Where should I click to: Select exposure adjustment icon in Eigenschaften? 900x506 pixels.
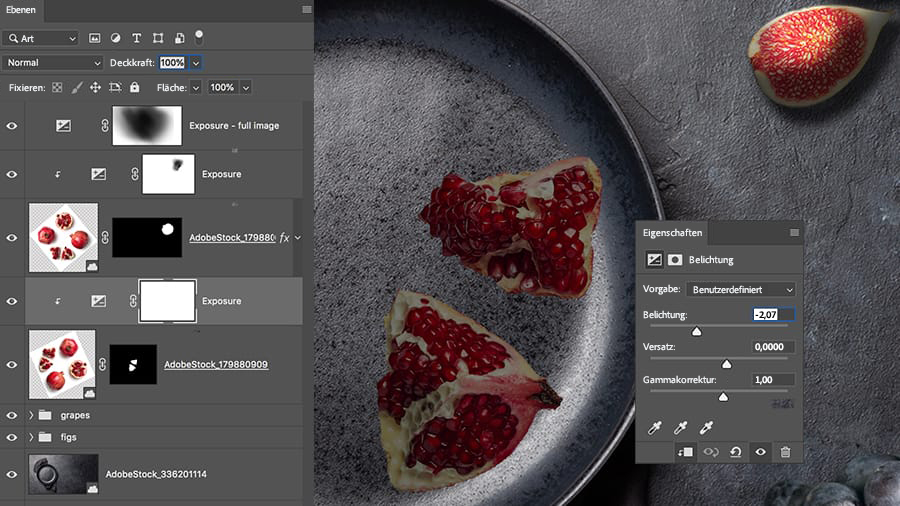point(654,260)
